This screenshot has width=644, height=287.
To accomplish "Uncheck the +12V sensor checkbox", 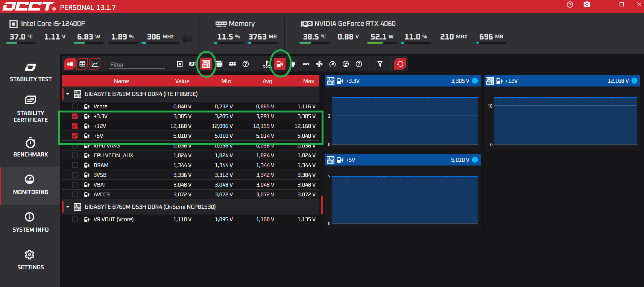I will click(x=75, y=126).
